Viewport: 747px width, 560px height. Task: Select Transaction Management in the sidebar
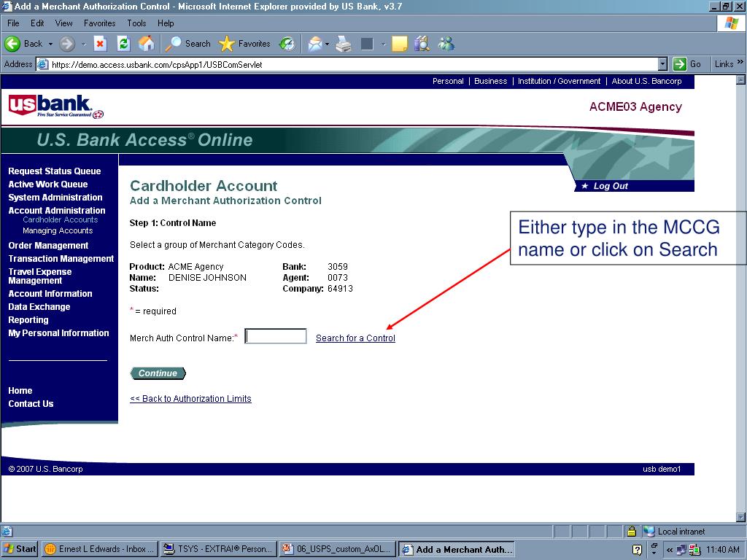(61, 259)
